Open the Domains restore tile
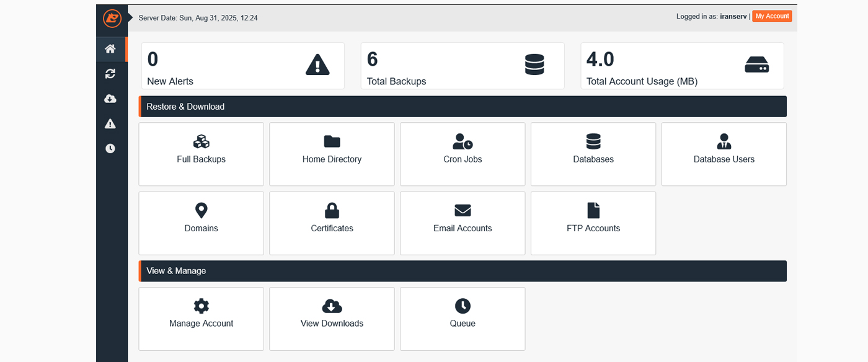Screen dimensions: 868x362 click(x=201, y=223)
